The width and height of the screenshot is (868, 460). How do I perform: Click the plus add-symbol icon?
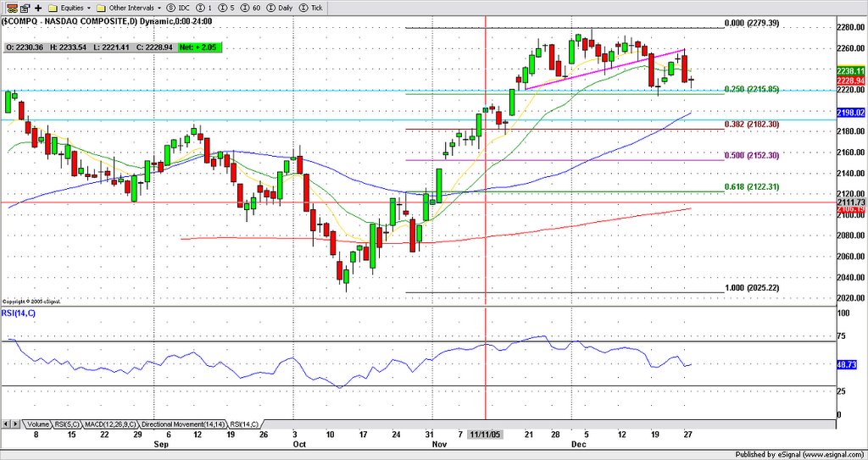tap(38, 8)
